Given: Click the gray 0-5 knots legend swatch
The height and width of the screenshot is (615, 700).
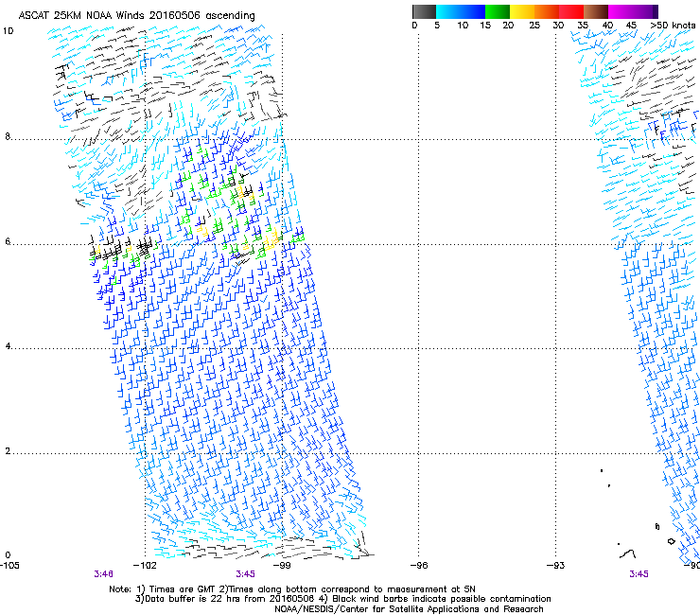Looking at the screenshot, I should click(424, 11).
